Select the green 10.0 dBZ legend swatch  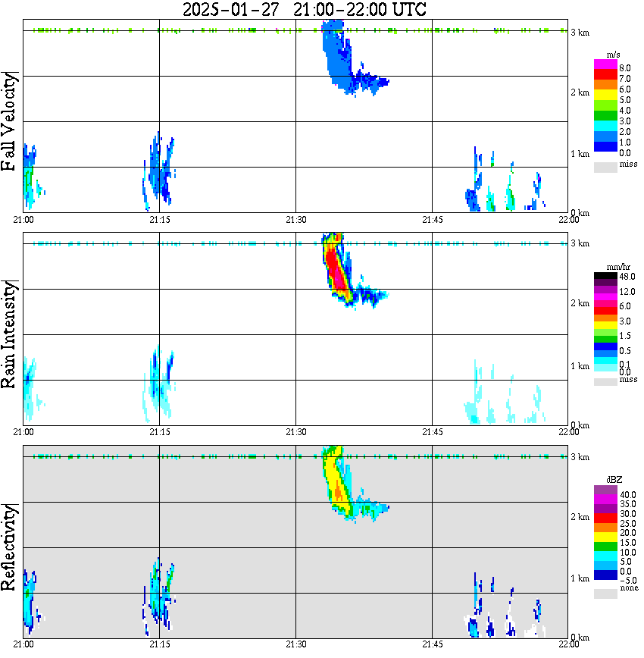point(605,547)
